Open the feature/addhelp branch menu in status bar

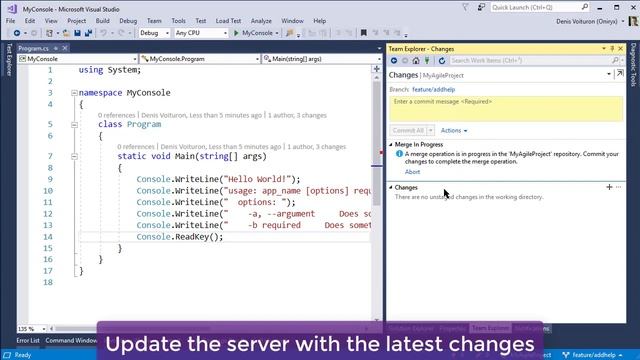pos(593,355)
